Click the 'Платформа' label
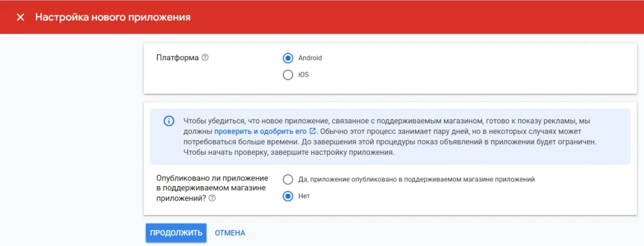 pos(178,58)
